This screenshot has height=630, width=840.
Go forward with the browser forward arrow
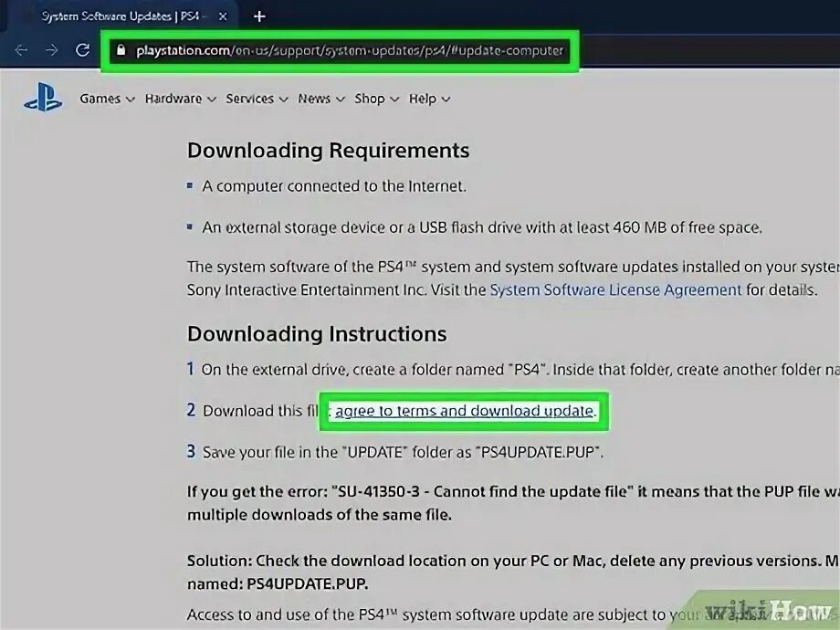[51, 50]
